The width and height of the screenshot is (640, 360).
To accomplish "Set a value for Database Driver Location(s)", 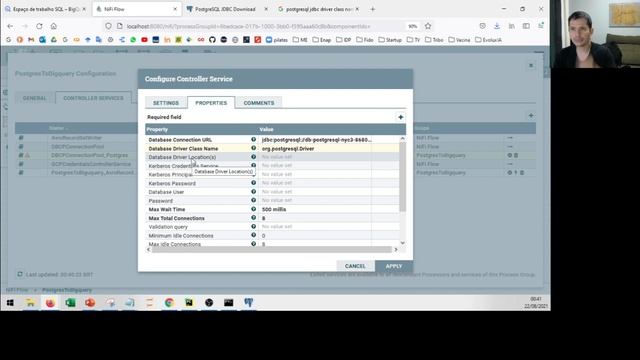I will coord(316,157).
